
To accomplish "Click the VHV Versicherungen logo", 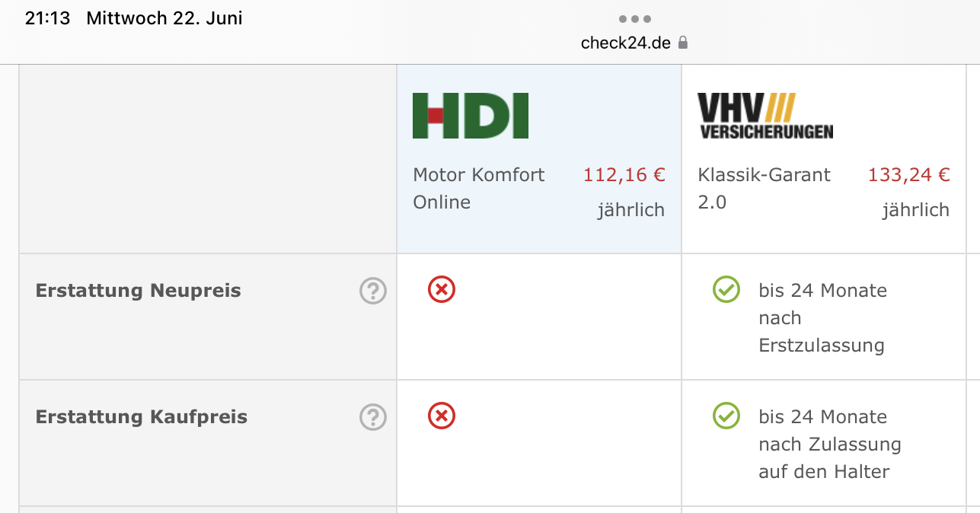I will 765,116.
